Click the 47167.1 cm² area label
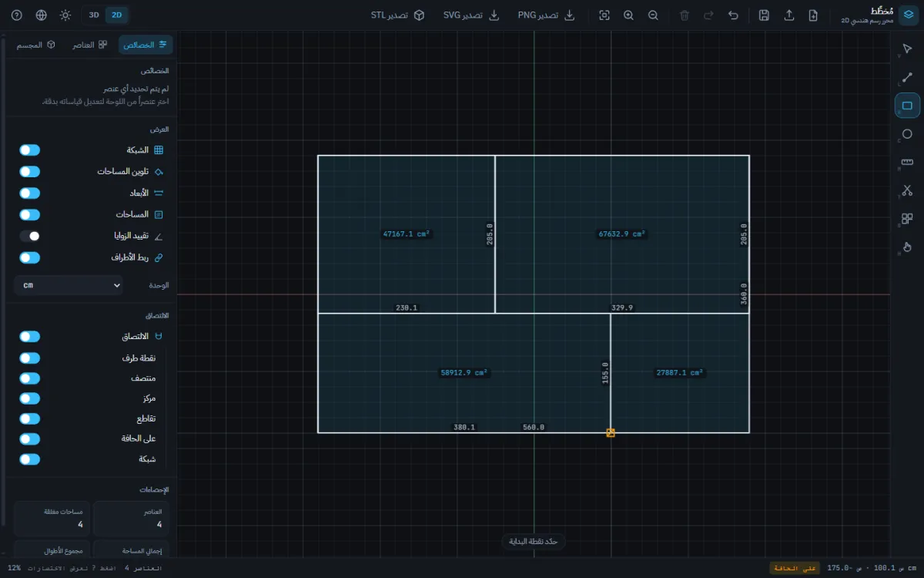924x578 pixels. coord(407,234)
